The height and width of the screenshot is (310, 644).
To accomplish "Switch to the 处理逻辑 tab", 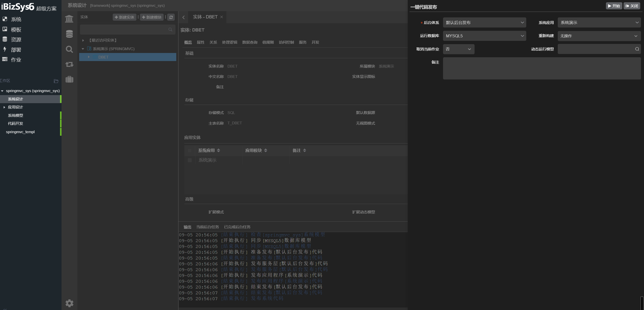I will pos(229,42).
